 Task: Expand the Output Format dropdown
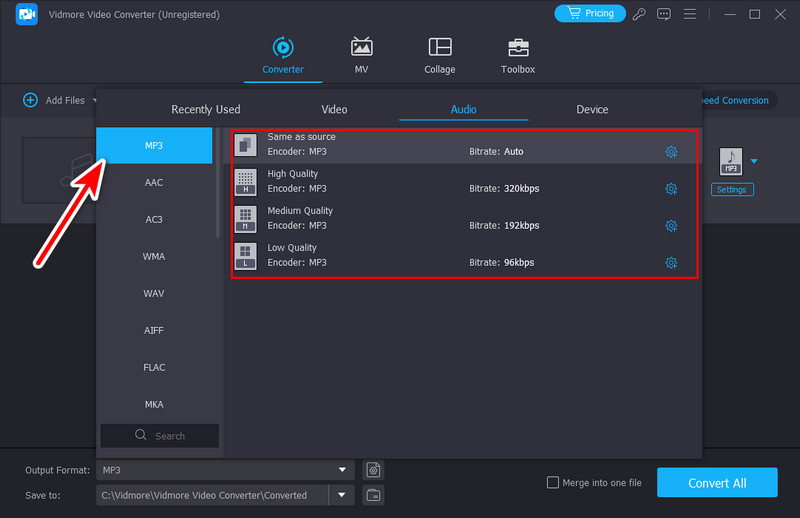click(x=344, y=470)
